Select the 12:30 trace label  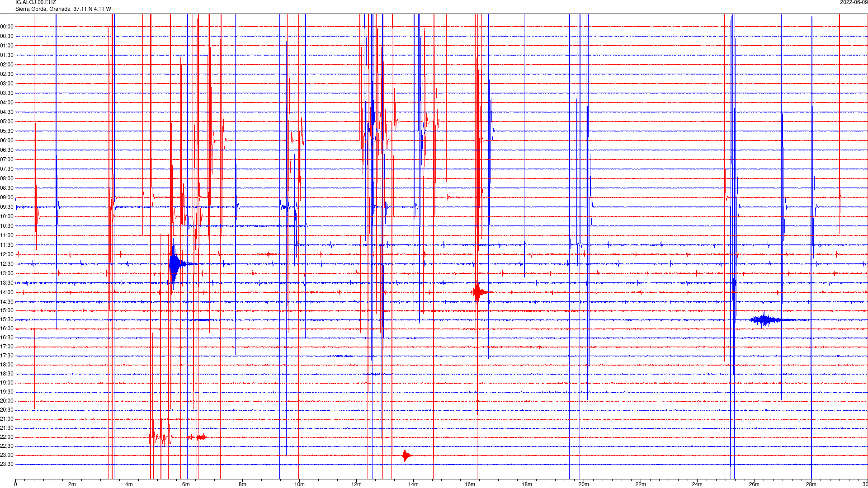pos(7,264)
